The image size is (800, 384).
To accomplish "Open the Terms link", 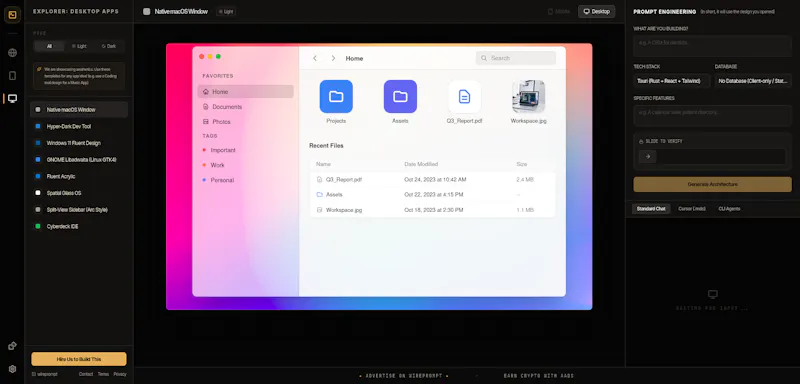I will [x=103, y=374].
